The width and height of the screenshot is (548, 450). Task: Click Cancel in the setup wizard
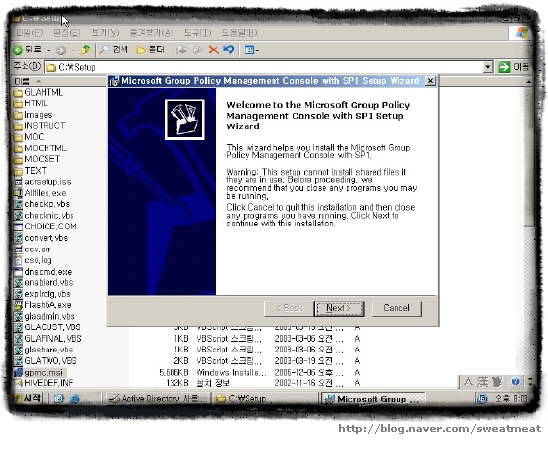click(x=397, y=309)
